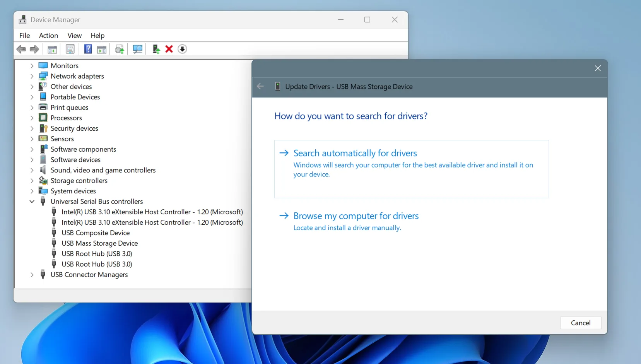Viewport: 641px width, 364px height.
Task: Close the Update Drivers dialog
Action: click(x=598, y=68)
